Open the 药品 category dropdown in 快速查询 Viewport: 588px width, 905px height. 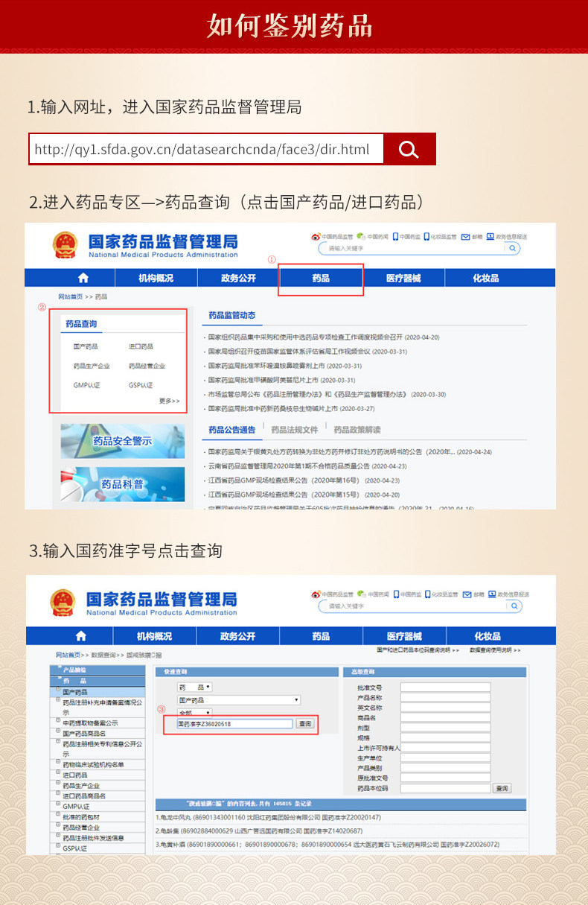[194, 687]
